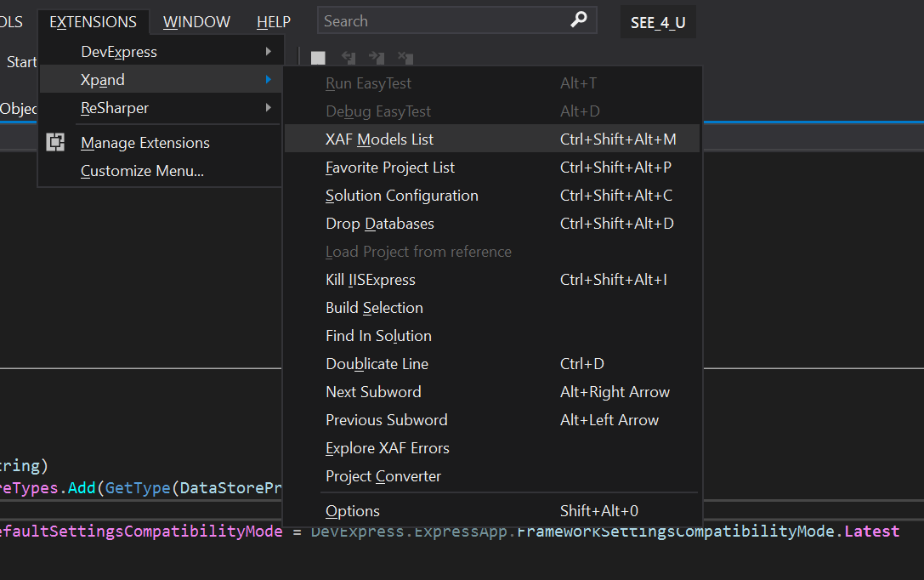This screenshot has width=924, height=580.
Task: Click the Latest enum value in code
Action: (871, 531)
